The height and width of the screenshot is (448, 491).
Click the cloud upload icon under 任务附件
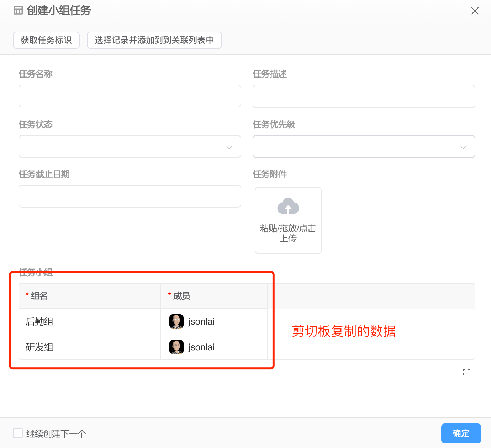click(288, 206)
